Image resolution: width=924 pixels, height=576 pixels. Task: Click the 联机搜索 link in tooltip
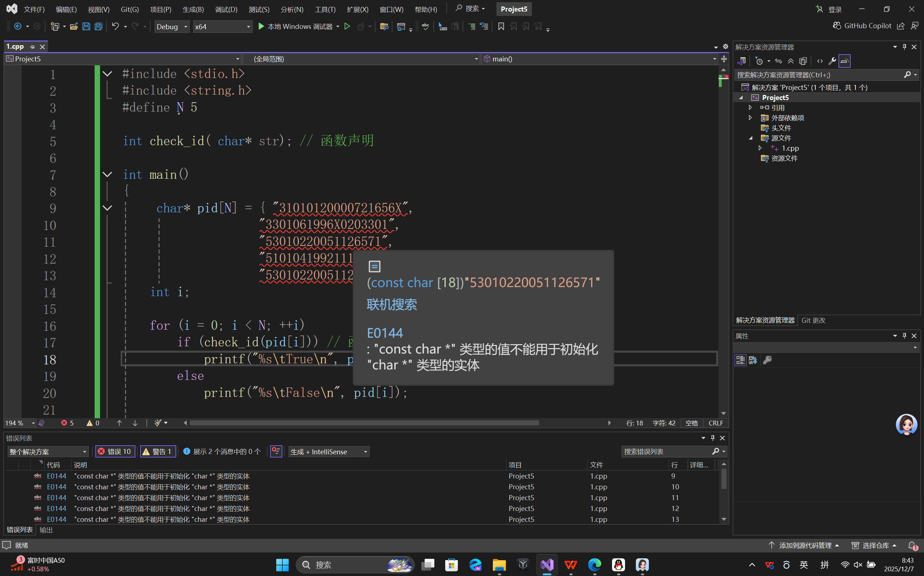pyautogui.click(x=391, y=305)
